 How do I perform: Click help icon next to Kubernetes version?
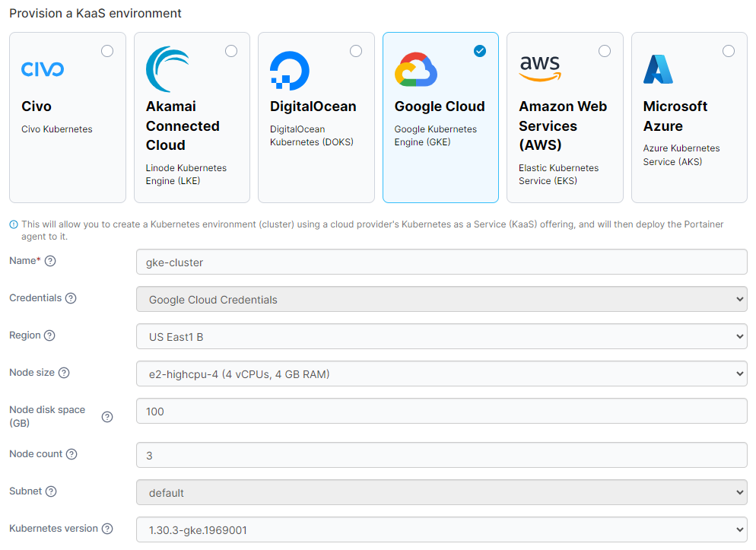(x=107, y=529)
